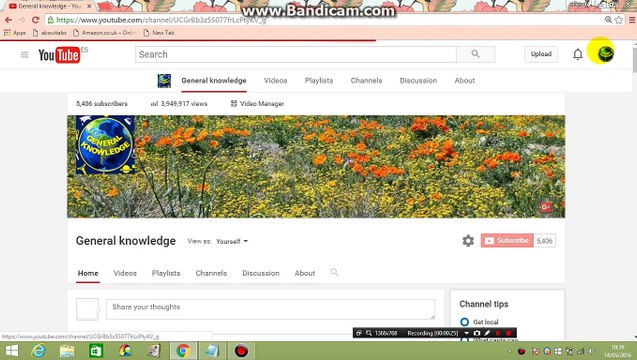Pause Bandicam recording with the red pause button
Image resolution: width=637 pixels, height=360 pixels.
tap(498, 333)
